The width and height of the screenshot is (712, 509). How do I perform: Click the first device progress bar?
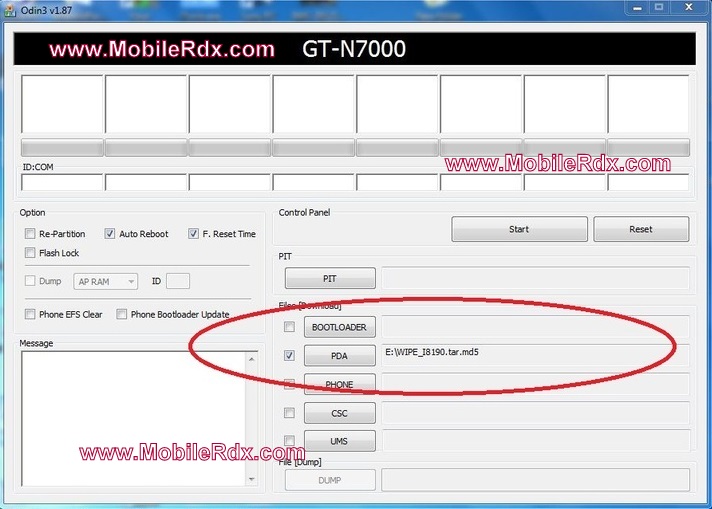pyautogui.click(x=62, y=148)
